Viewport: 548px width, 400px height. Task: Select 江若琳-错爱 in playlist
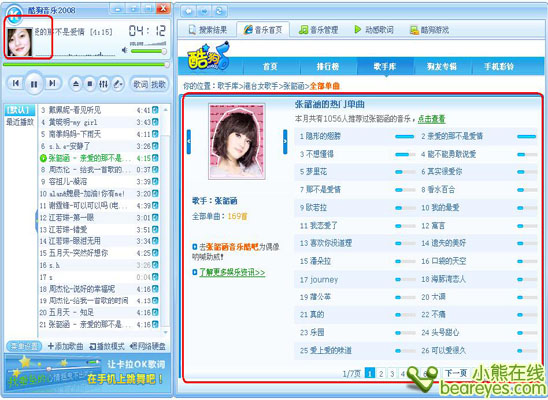tap(99, 230)
